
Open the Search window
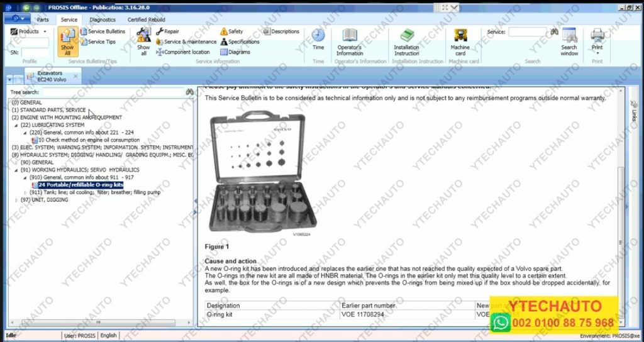point(569,42)
